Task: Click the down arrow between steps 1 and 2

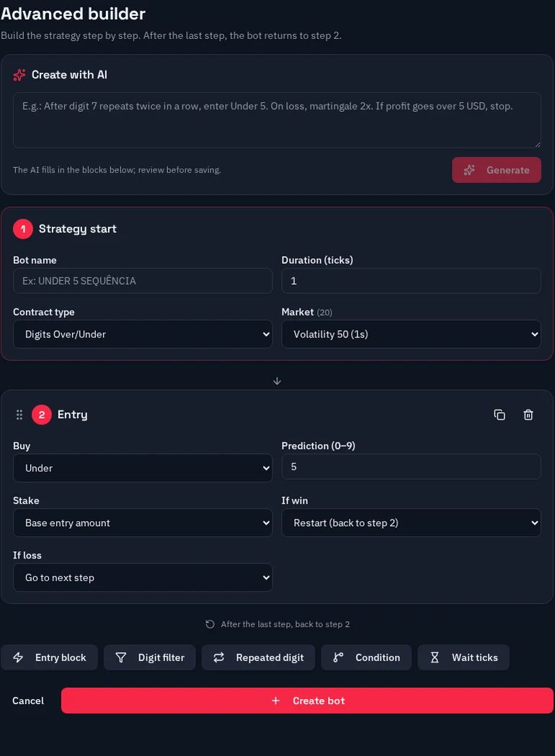Action: (x=277, y=381)
